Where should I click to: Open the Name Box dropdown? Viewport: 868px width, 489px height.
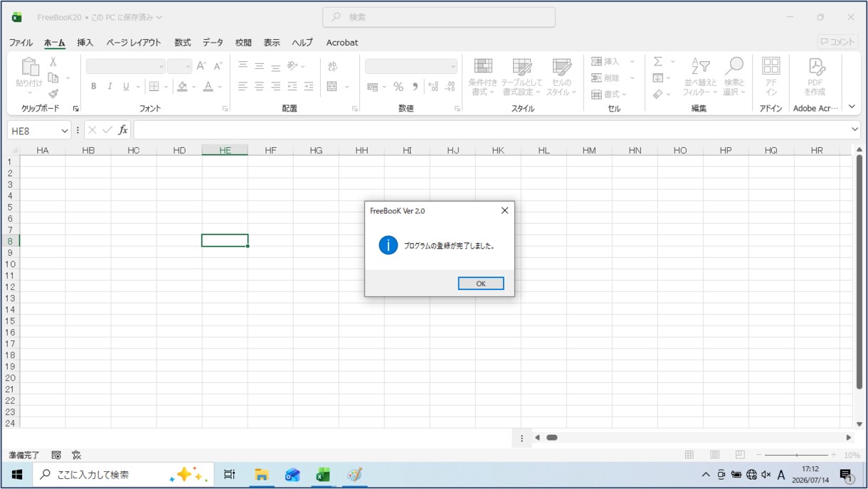[x=65, y=131]
